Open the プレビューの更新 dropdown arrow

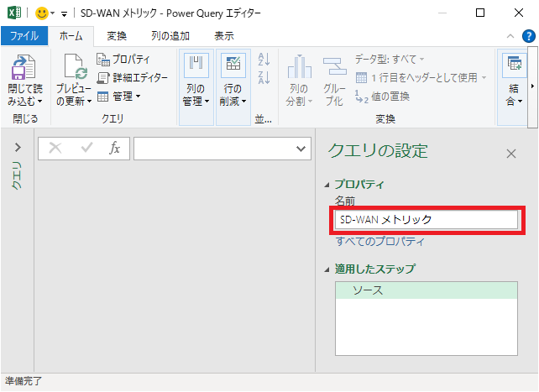pyautogui.click(x=89, y=102)
